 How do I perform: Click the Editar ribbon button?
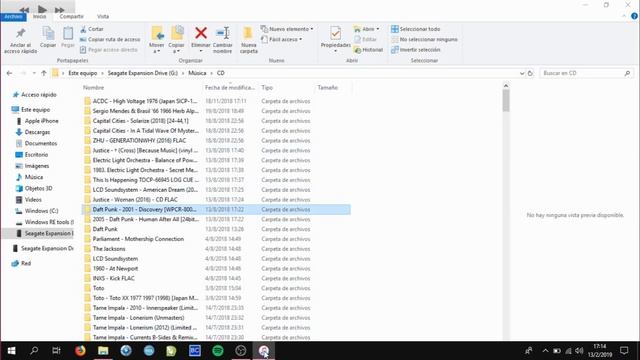[x=365, y=40]
